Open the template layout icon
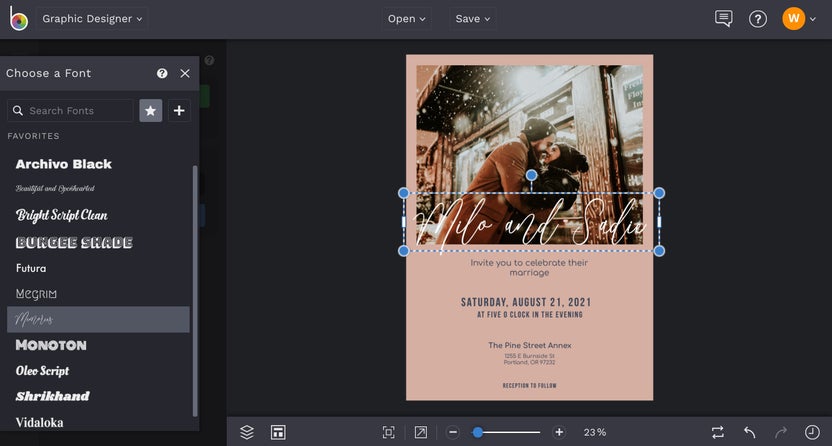 click(x=278, y=432)
